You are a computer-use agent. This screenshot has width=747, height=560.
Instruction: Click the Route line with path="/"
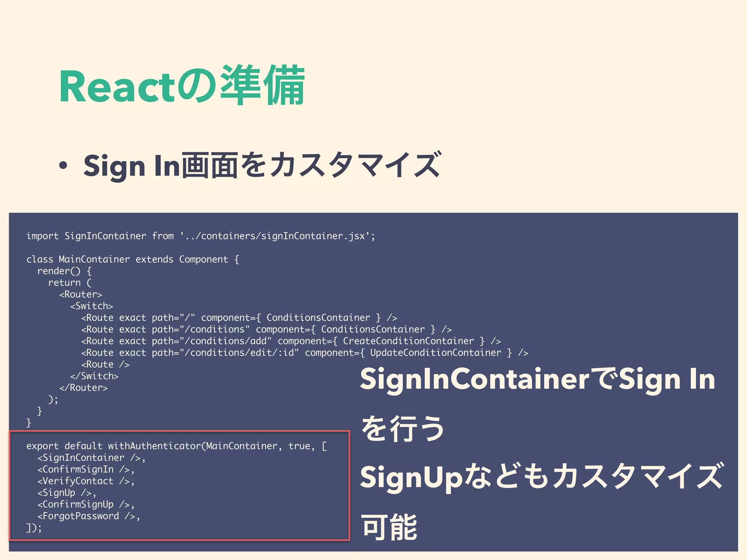pos(239,318)
